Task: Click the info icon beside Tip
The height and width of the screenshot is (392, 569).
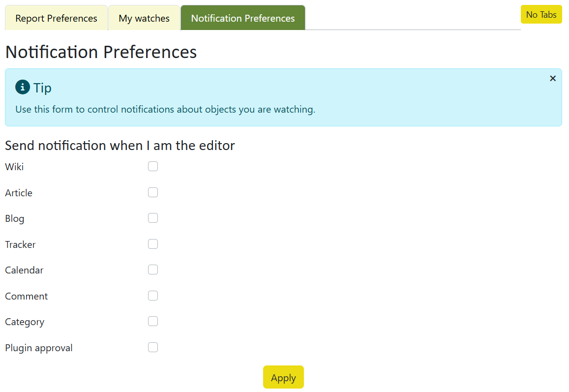Action: (x=23, y=87)
